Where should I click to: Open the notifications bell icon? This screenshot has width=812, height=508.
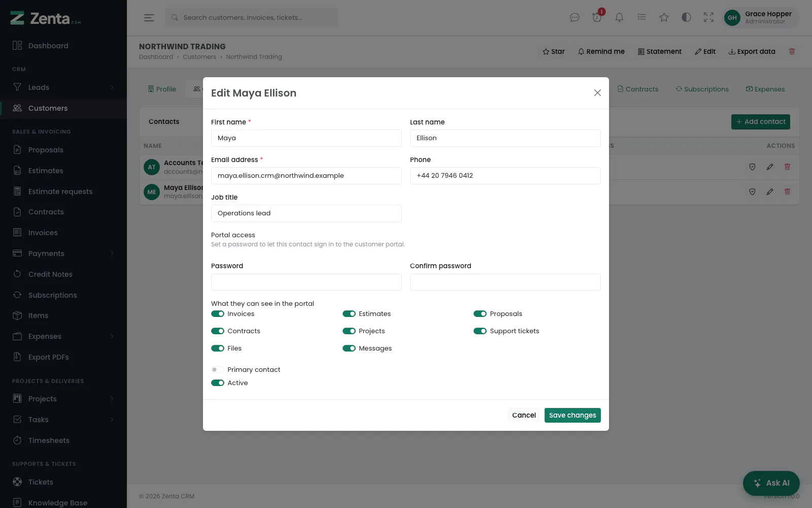[619, 18]
